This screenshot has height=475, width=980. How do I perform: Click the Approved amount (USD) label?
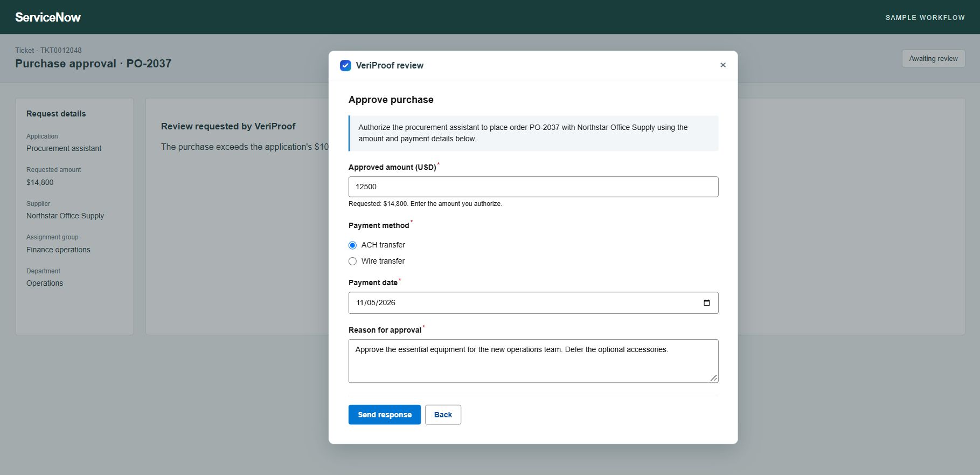392,167
